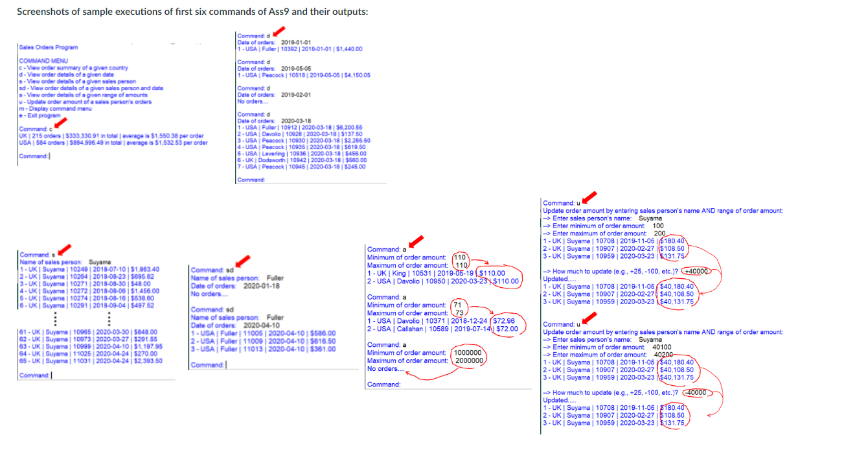Click the circled 110 minimum amount value

(461, 257)
